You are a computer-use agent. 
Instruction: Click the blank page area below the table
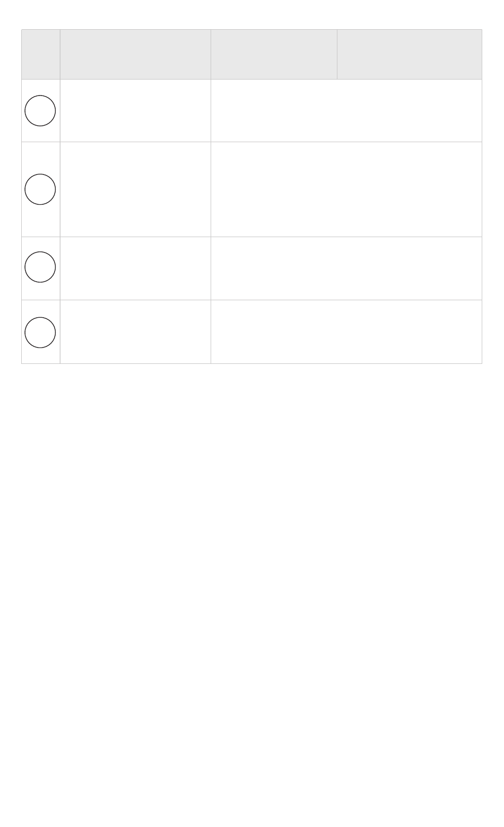click(x=252, y=594)
